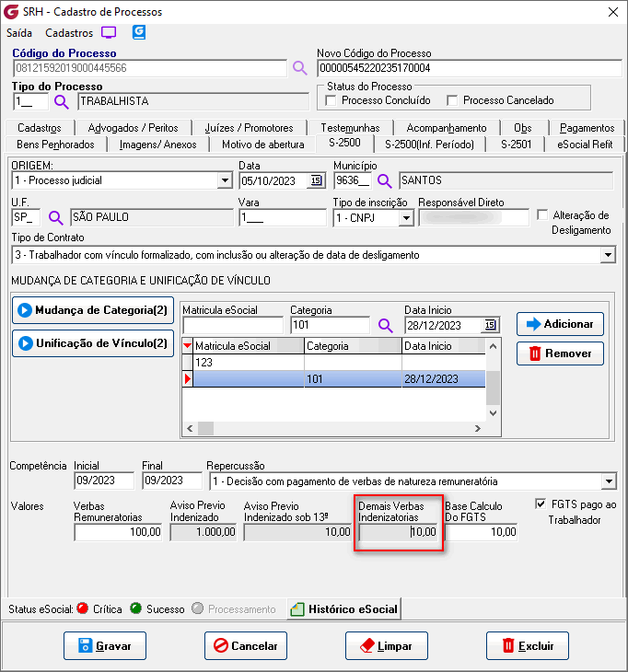Click the magnifier beside Código do Processo

pos(300,68)
